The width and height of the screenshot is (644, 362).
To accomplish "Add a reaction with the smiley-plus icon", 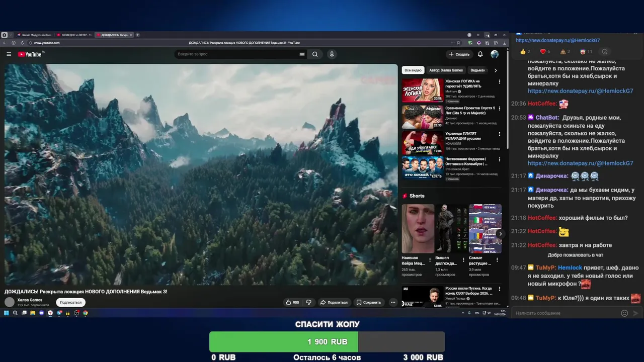I will point(605,52).
